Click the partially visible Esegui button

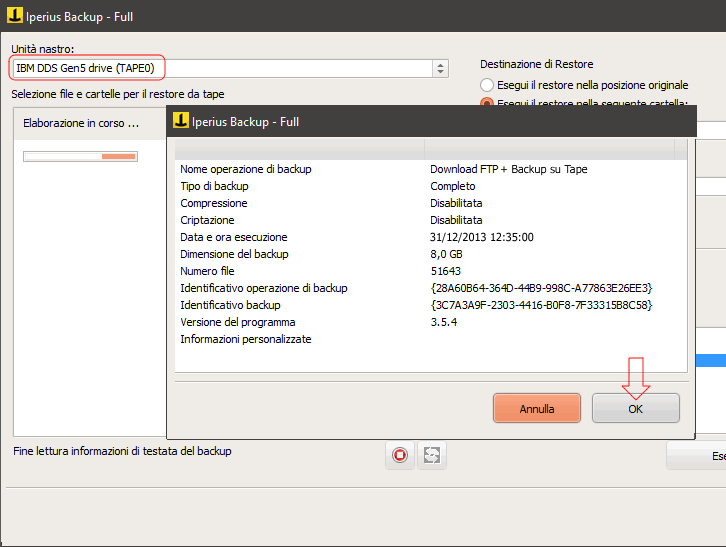click(x=696, y=456)
